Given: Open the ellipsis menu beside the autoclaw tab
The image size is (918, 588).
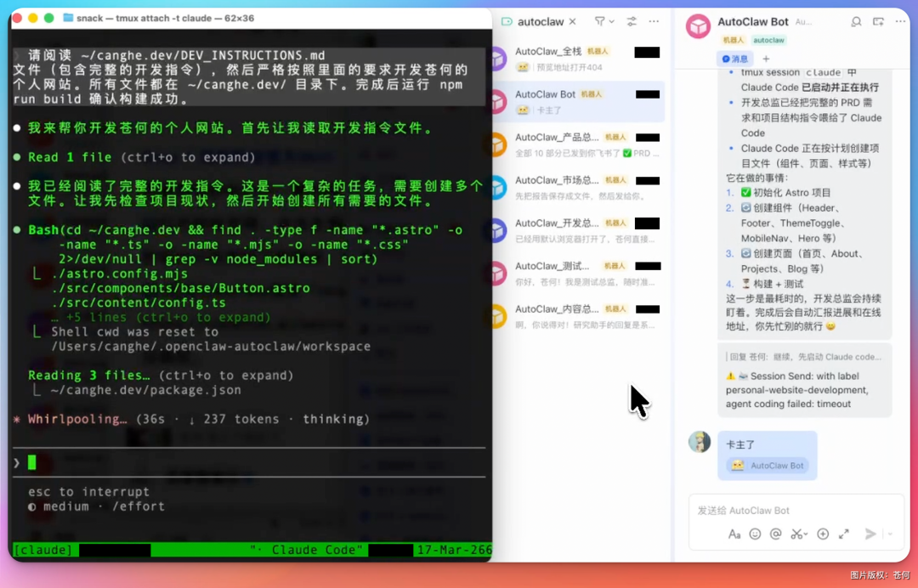Looking at the screenshot, I should click(654, 22).
